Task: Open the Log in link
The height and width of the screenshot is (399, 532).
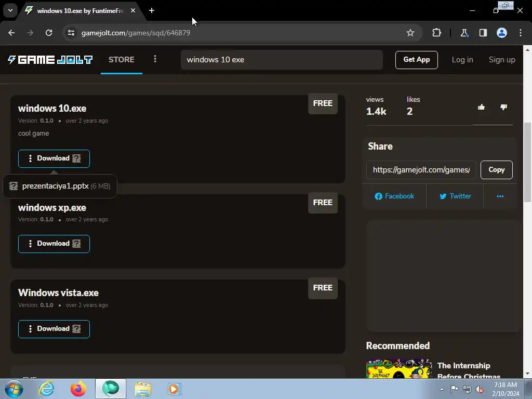Action: 462,60
